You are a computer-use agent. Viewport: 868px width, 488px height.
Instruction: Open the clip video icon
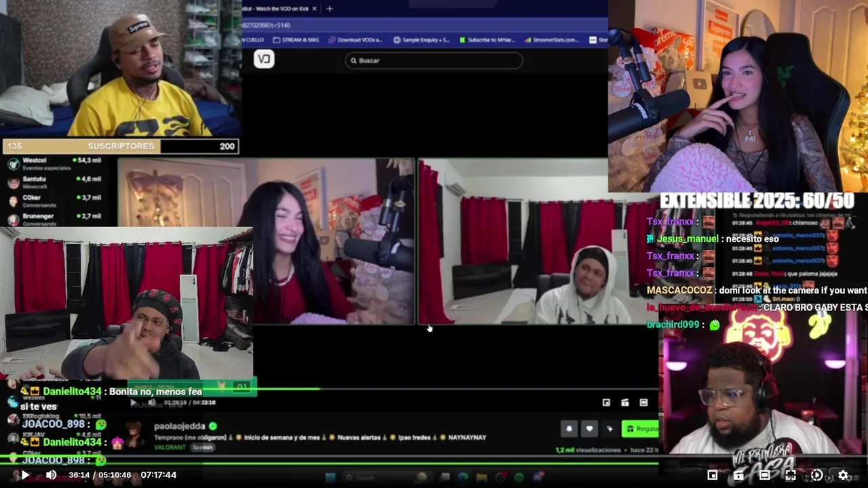click(x=738, y=475)
